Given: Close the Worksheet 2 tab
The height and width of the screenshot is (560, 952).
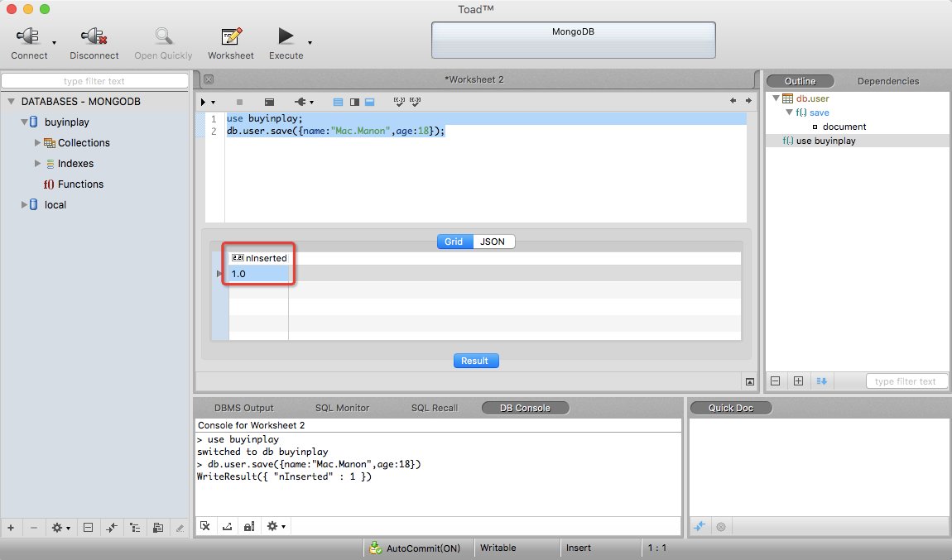Looking at the screenshot, I should (x=209, y=79).
